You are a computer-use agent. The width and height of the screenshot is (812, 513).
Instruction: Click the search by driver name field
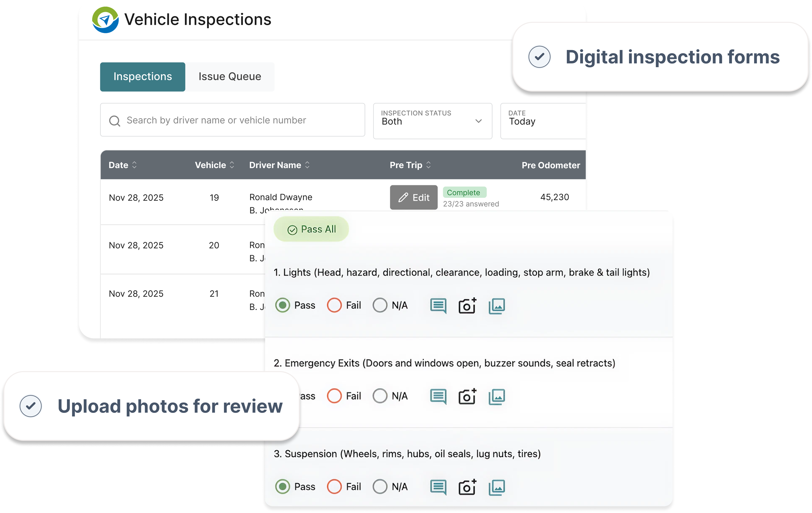tap(232, 120)
